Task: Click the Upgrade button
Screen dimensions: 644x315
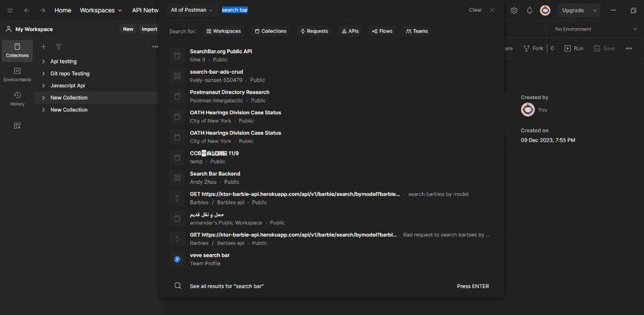Action: 572,10
